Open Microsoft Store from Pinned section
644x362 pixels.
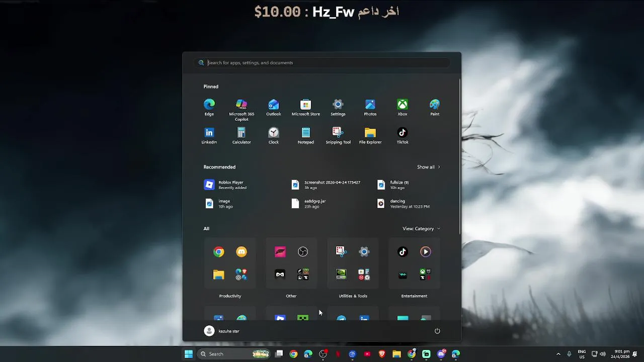[x=306, y=108]
